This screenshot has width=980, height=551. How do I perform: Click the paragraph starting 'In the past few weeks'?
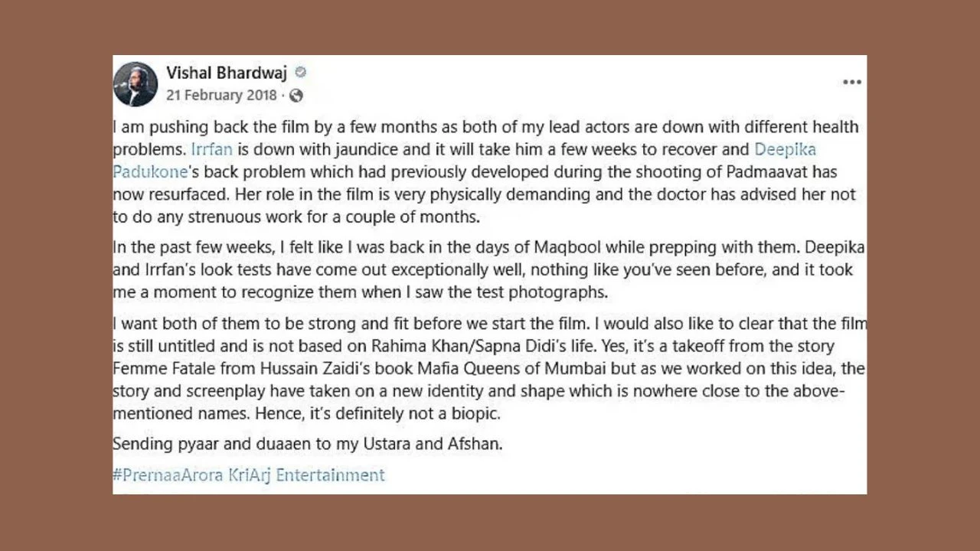(x=488, y=270)
